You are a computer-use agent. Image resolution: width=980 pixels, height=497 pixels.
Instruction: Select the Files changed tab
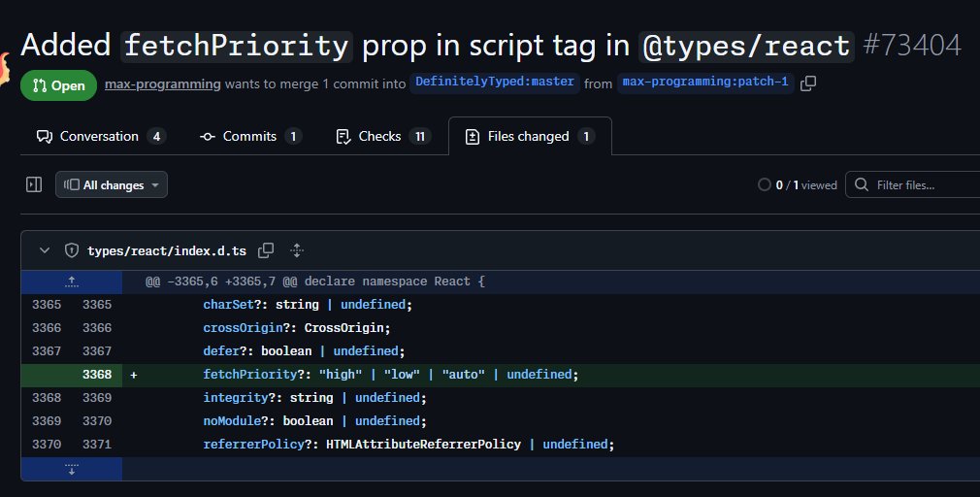click(530, 136)
